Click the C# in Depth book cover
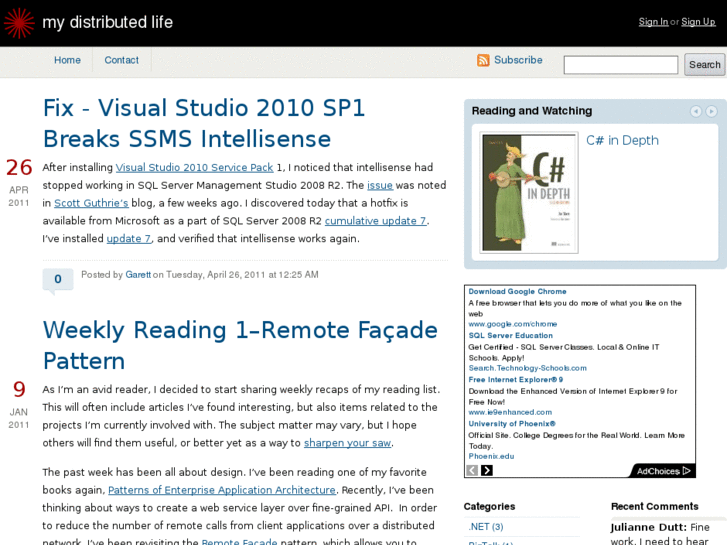Viewport: 727px width, 545px height. coord(529,192)
